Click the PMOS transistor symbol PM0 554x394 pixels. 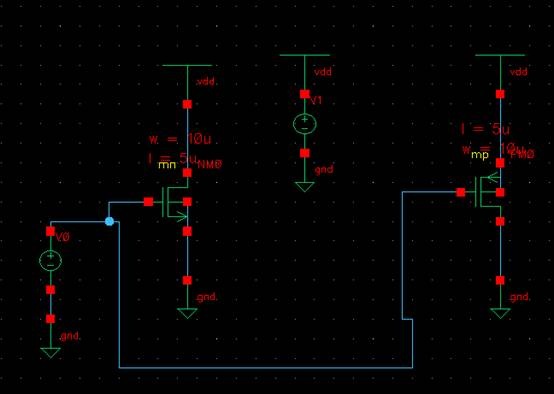point(488,192)
